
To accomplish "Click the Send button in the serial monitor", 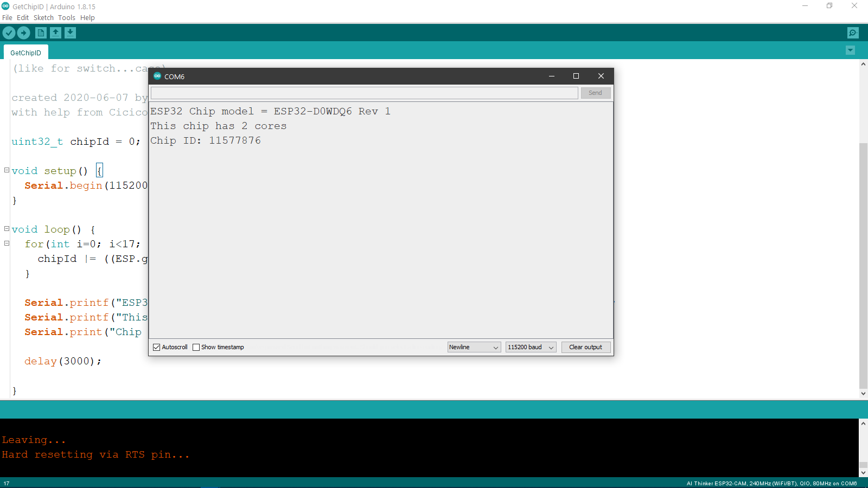I will click(x=596, y=93).
